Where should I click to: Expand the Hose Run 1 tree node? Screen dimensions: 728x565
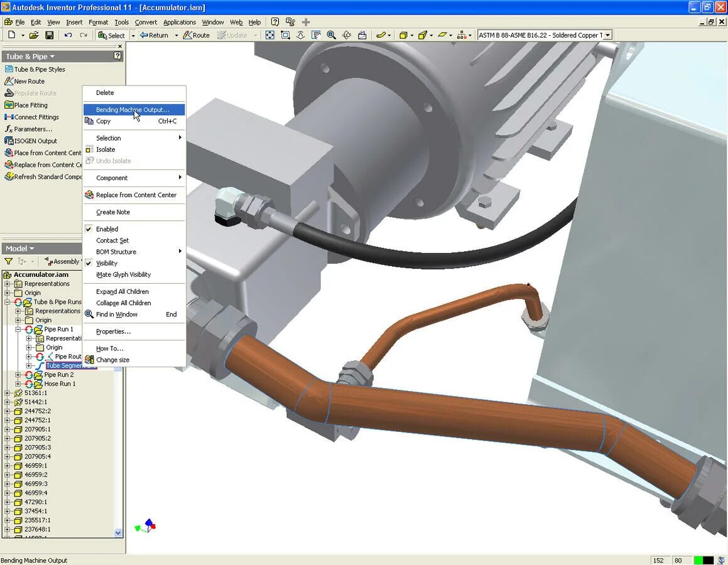click(x=18, y=384)
